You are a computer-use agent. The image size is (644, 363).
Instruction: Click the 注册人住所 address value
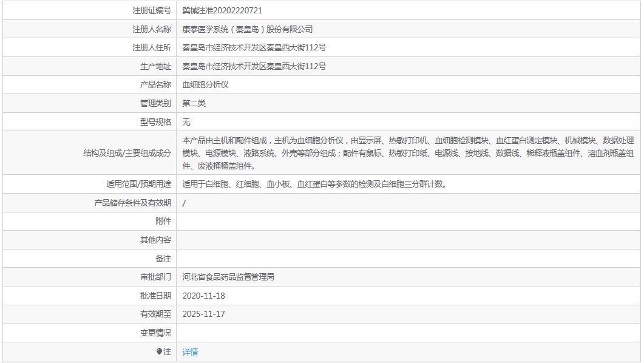pyautogui.click(x=254, y=47)
